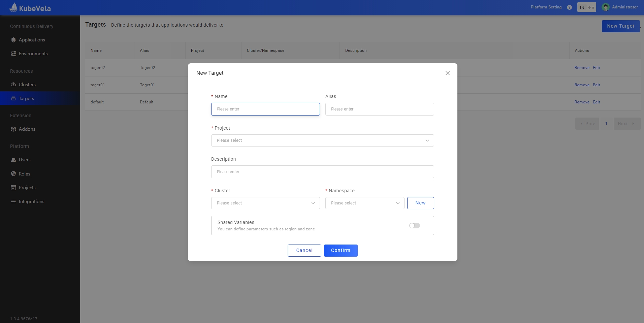
Task: Enable the Shared Variables toggle
Action: click(x=414, y=226)
